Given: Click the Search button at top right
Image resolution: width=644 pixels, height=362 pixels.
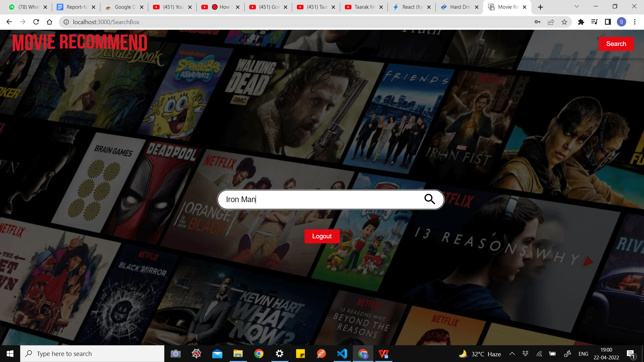Looking at the screenshot, I should 616,44.
